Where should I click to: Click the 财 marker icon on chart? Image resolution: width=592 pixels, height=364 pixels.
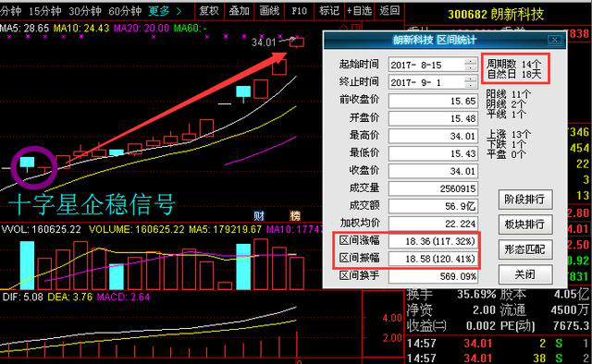pyautogui.click(x=259, y=216)
